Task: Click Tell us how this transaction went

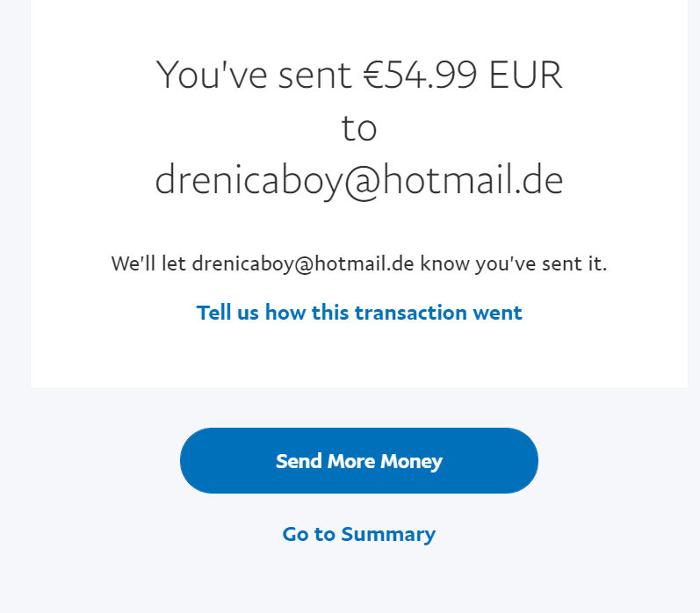Action: point(358,313)
